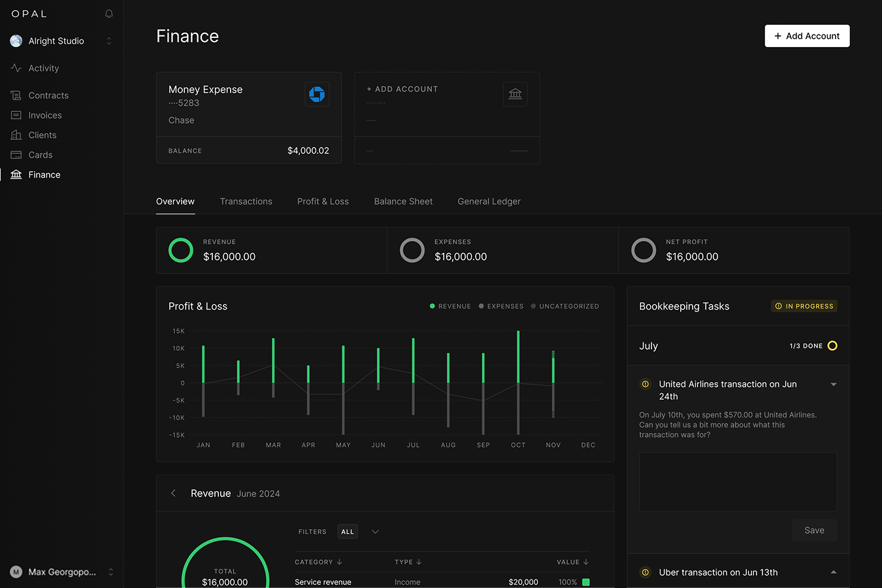Click the Service revenue row label
Screen dimensions: 882x588
[x=323, y=582]
